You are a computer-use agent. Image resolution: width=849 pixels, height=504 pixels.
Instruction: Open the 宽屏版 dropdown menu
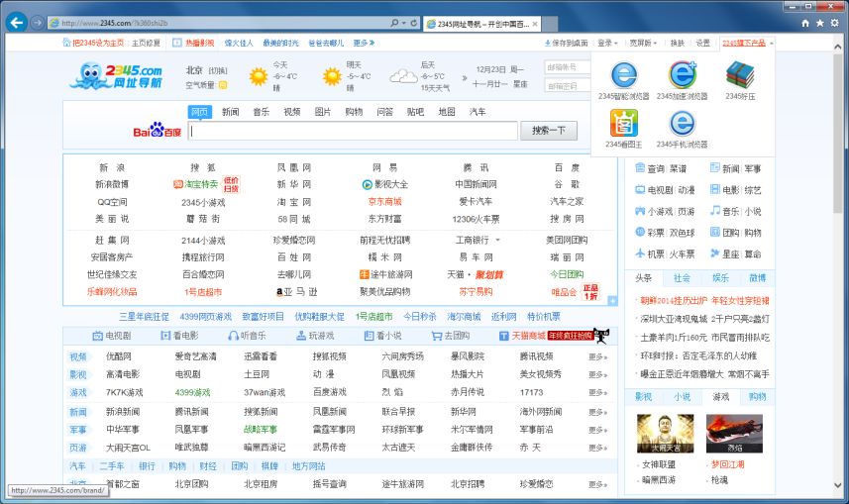pos(642,43)
